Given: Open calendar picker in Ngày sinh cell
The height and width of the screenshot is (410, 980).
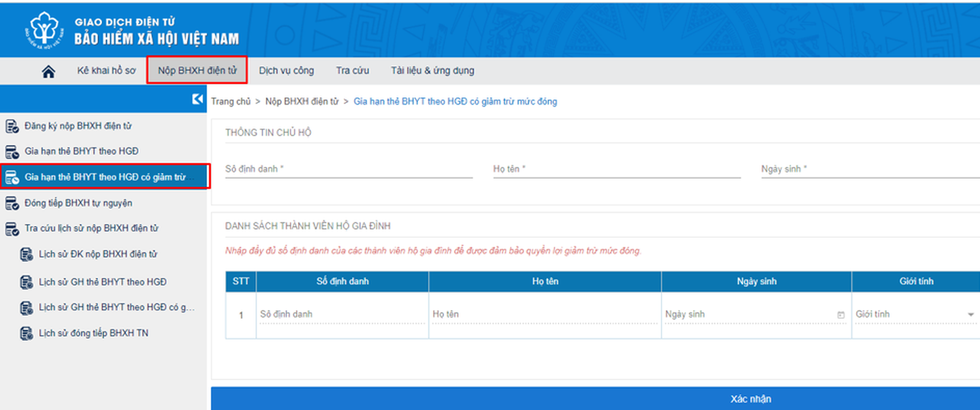Looking at the screenshot, I should pyautogui.click(x=841, y=315).
